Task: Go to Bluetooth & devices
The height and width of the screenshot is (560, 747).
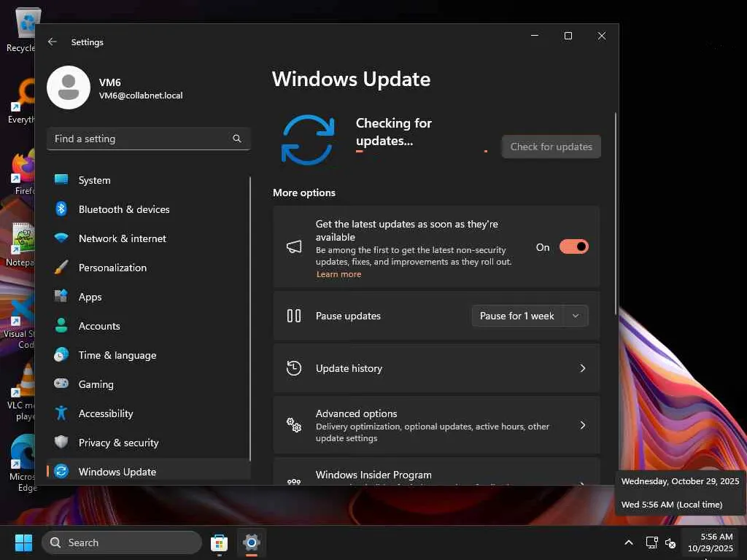Action: 148,209
